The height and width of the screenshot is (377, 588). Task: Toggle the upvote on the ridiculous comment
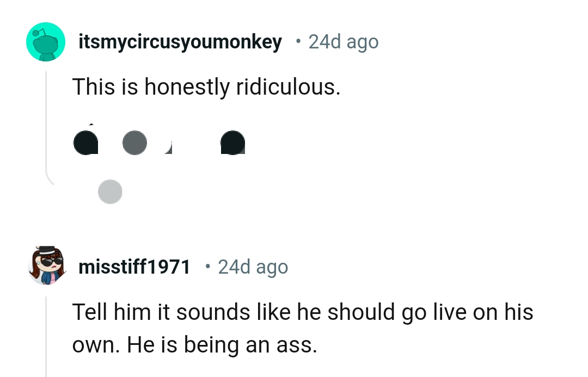(x=85, y=143)
